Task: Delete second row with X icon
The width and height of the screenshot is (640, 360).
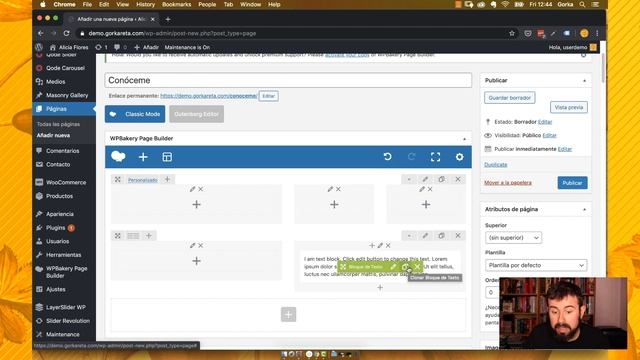Action: (458, 236)
